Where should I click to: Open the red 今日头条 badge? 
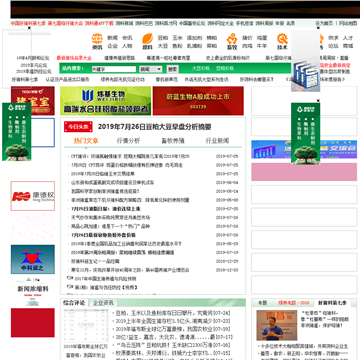point(78,127)
